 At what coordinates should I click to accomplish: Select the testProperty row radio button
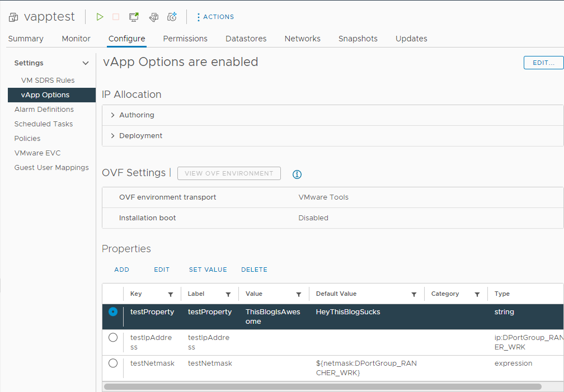coord(113,312)
